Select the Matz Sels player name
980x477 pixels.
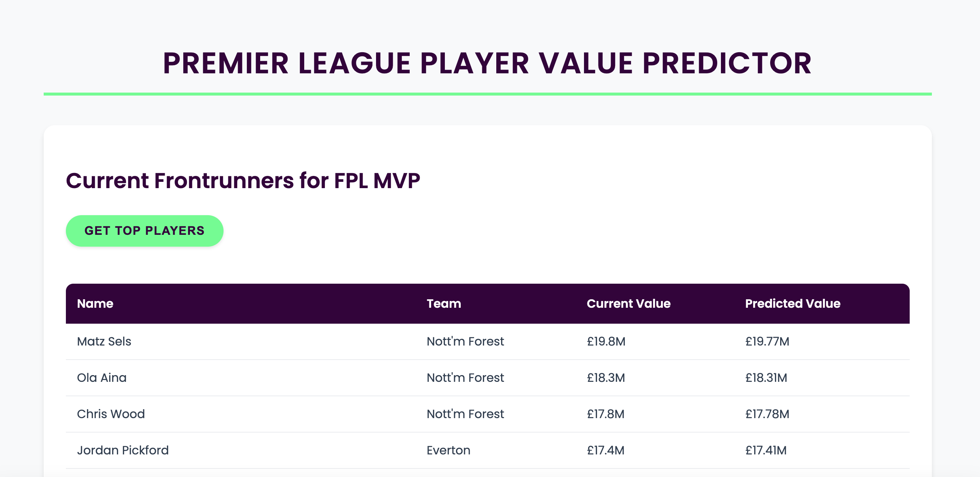coord(104,341)
